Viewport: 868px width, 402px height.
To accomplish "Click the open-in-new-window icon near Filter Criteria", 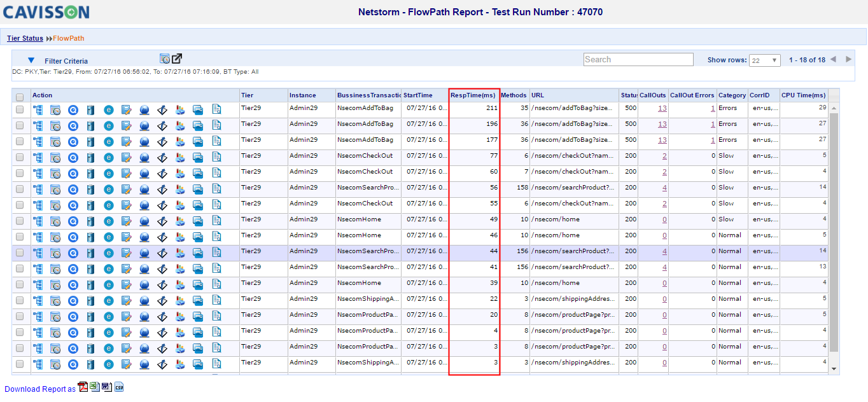I will click(176, 59).
